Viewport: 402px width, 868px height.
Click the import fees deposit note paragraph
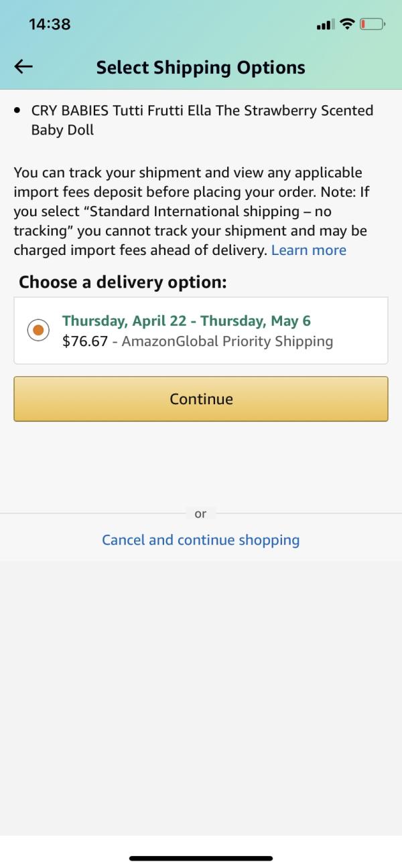coord(192,211)
